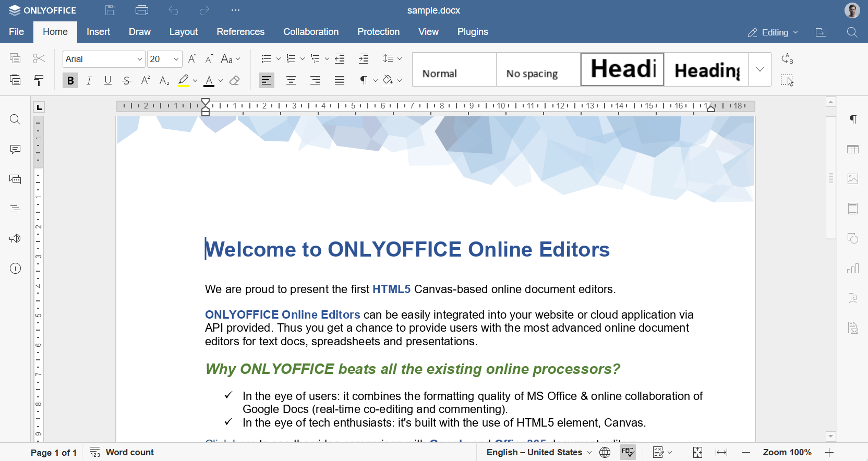Open the Comments panel in left sidebar

tap(15, 149)
